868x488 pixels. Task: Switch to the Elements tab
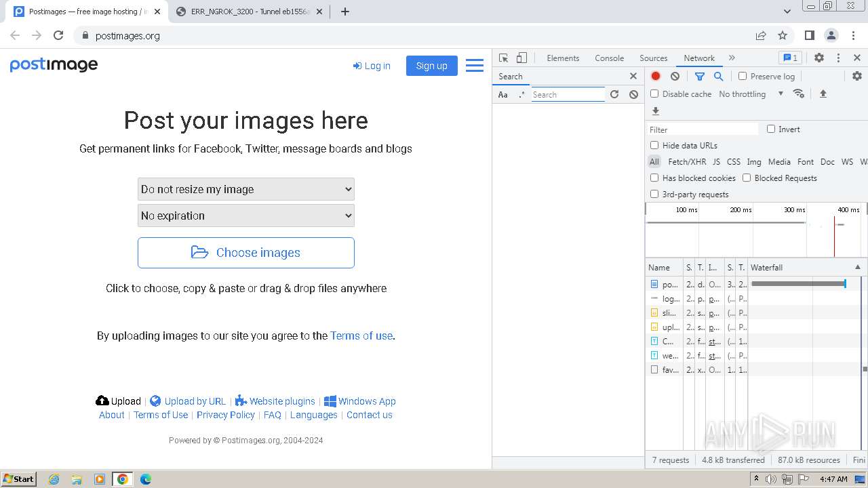(563, 58)
